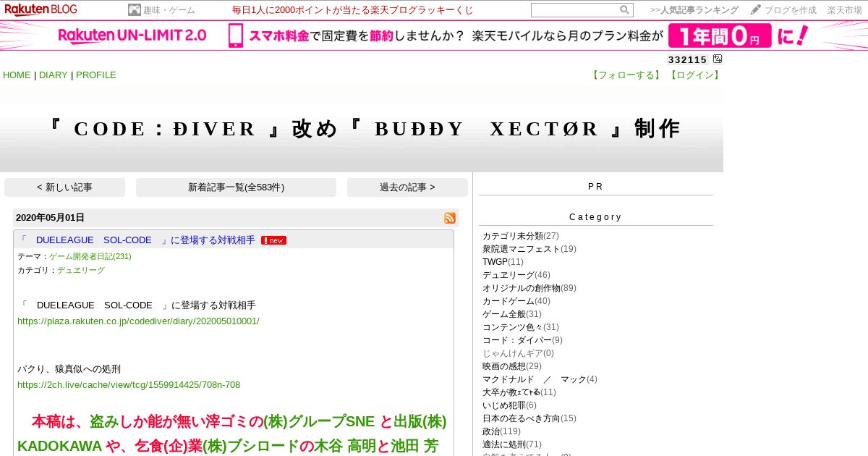Select sidebar category マクドナルド ／ マック
The width and height of the screenshot is (868, 456).
click(x=534, y=379)
